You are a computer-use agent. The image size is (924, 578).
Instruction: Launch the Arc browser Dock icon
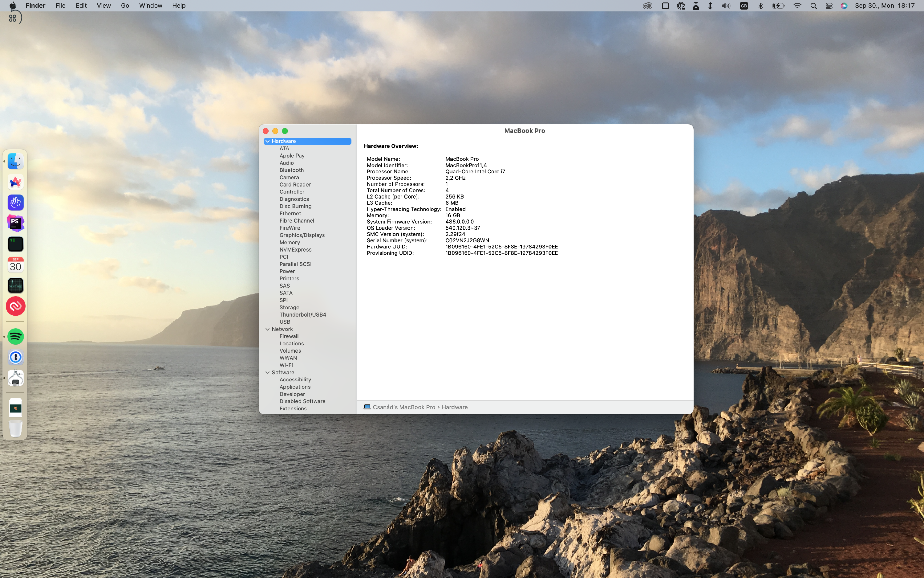[x=16, y=182]
